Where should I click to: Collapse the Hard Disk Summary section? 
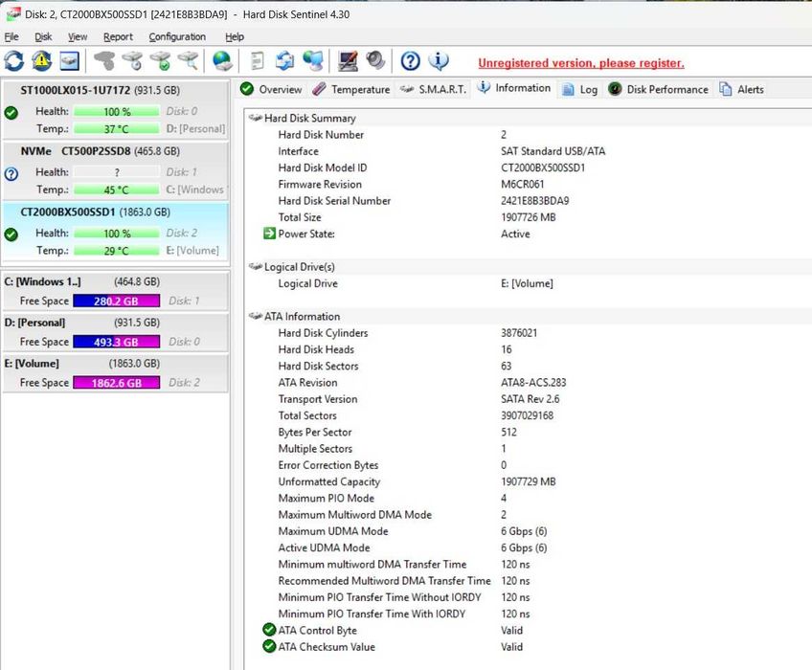click(256, 118)
